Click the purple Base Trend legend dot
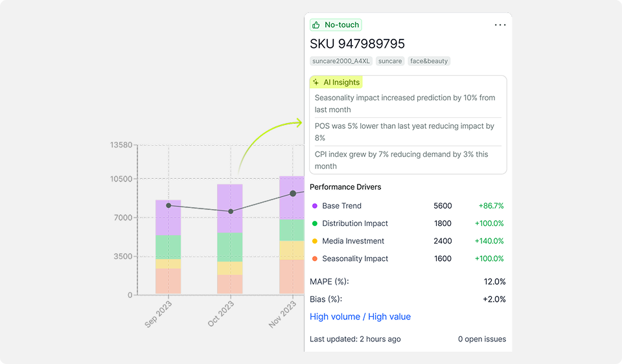The height and width of the screenshot is (364, 622). (315, 206)
